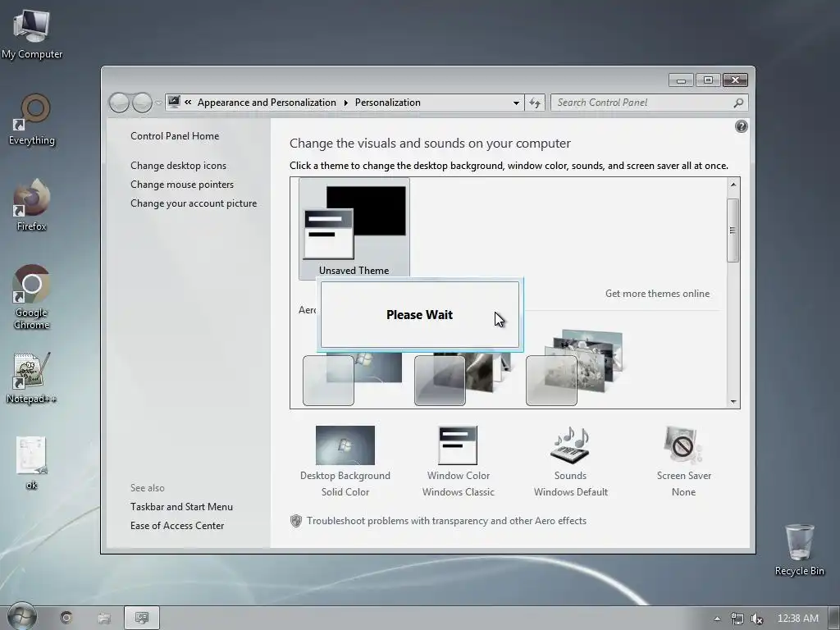Go forward with the Forward arrow button
840x630 pixels.
(x=142, y=103)
